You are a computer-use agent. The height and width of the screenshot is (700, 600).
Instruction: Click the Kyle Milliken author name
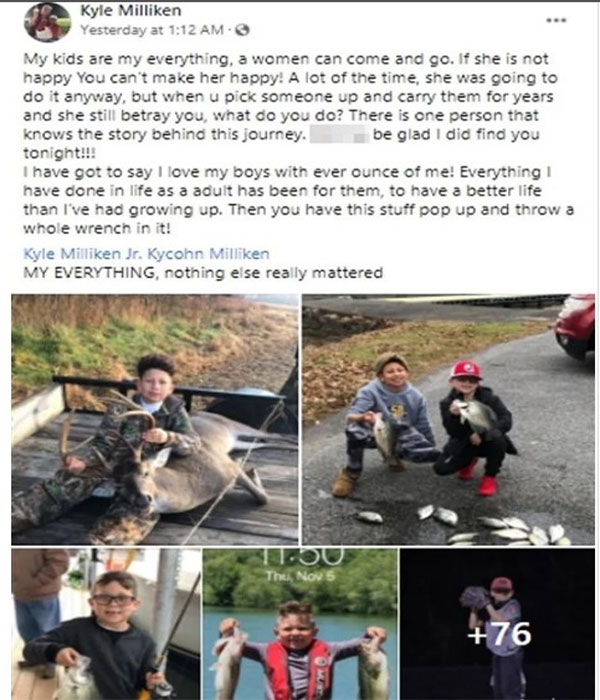click(130, 10)
